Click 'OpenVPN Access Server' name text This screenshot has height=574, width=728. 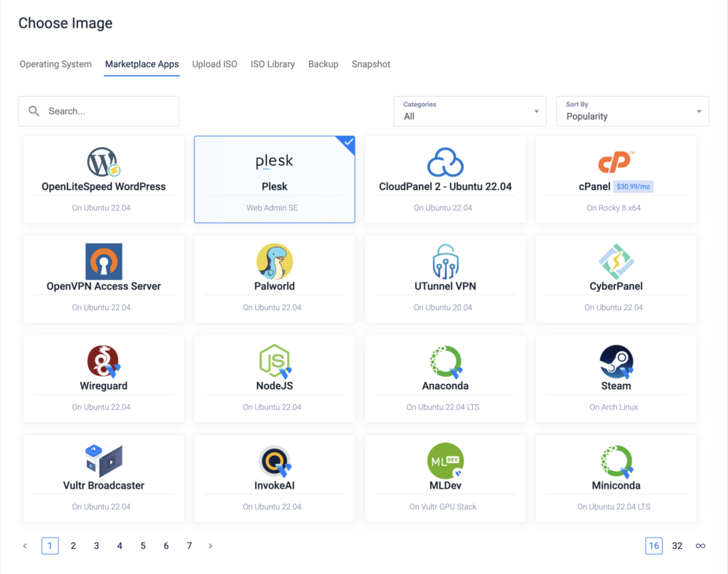point(104,286)
